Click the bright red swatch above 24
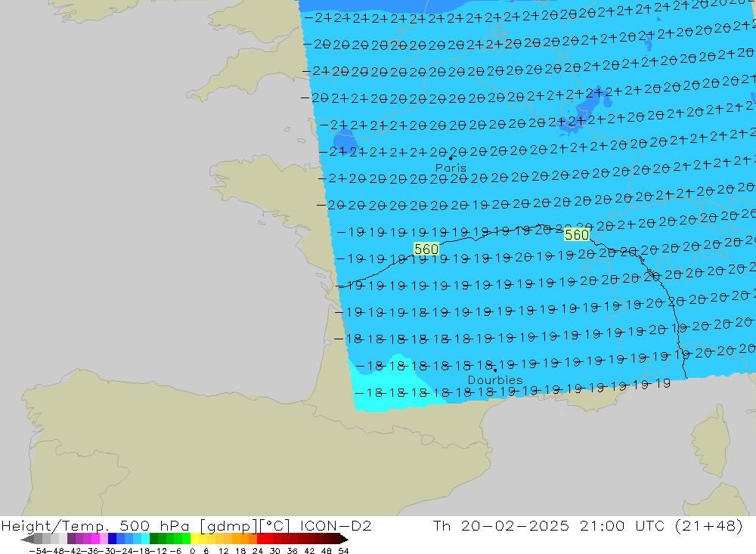Viewport: 756px width, 554px height. (x=261, y=539)
